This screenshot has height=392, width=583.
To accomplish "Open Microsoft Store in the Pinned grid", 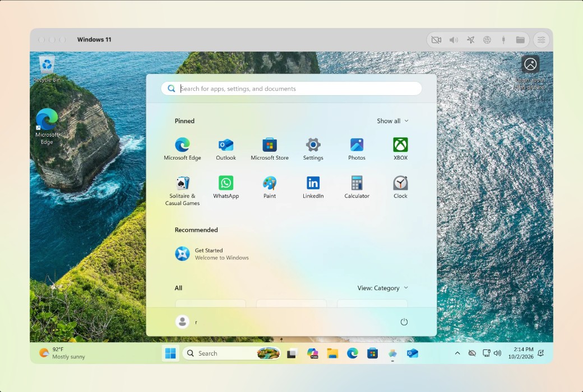I will click(x=270, y=149).
